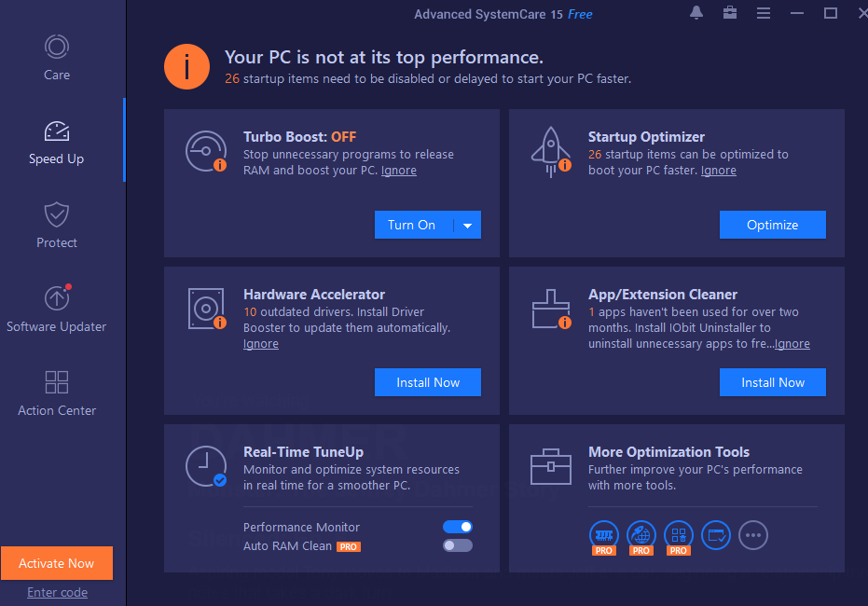Open the app uninstall PRO tool
This screenshot has width=868, height=606.
[678, 537]
